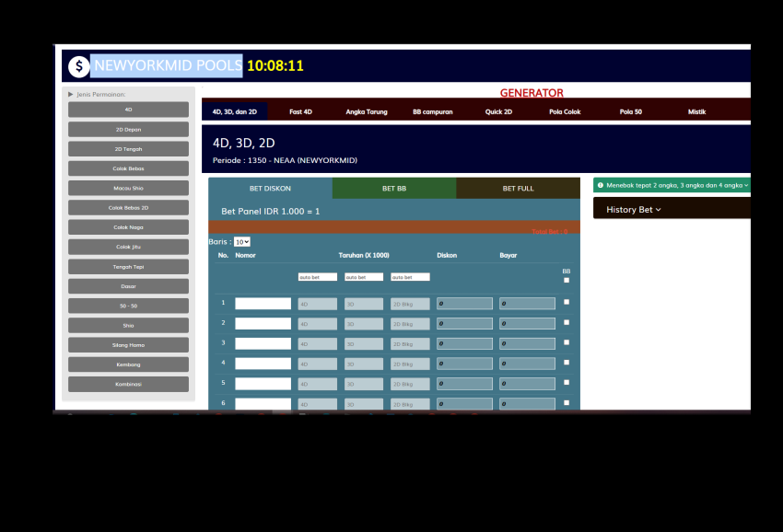Click the dollar sign logo icon
This screenshot has height=532, width=783.
click(x=79, y=66)
